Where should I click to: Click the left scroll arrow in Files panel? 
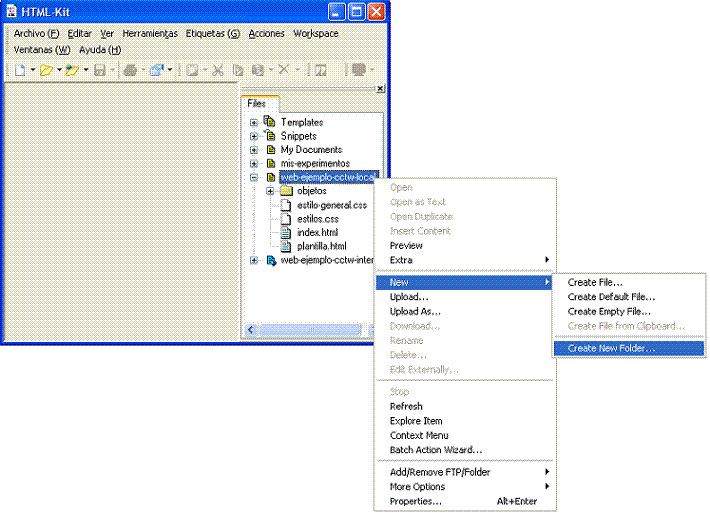(x=251, y=329)
